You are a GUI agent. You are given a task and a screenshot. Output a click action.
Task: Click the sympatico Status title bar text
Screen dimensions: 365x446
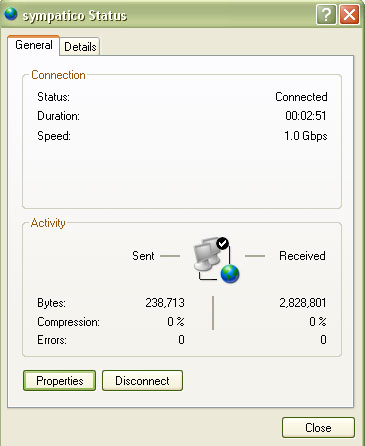coord(75,16)
